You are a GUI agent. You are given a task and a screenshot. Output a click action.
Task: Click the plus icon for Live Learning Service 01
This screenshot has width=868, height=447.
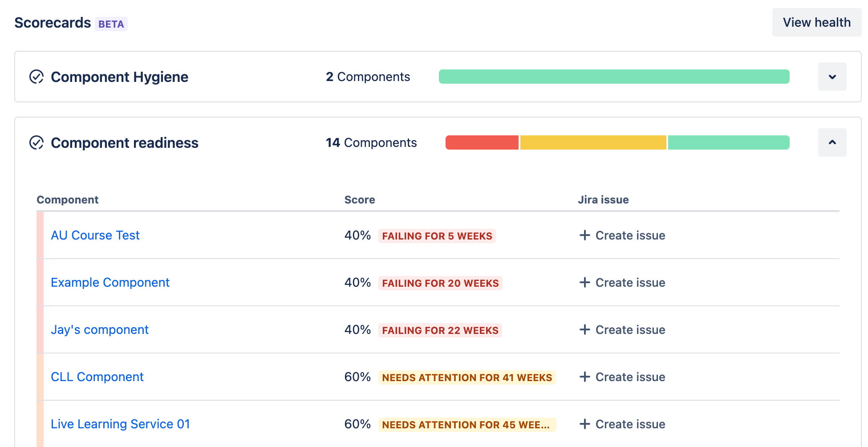[584, 424]
